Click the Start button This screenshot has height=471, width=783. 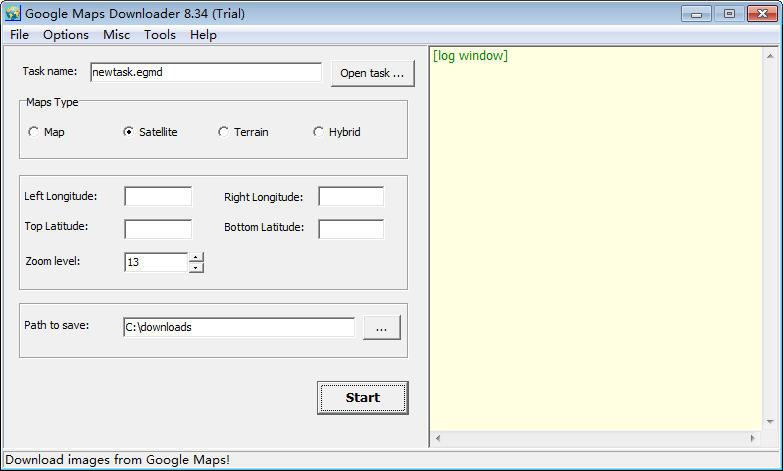pyautogui.click(x=363, y=398)
